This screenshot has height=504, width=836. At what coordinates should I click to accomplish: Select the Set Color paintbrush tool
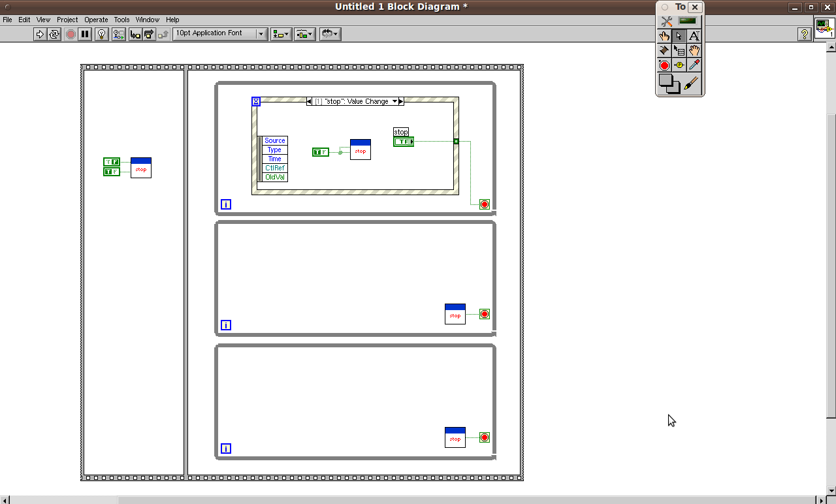point(692,84)
